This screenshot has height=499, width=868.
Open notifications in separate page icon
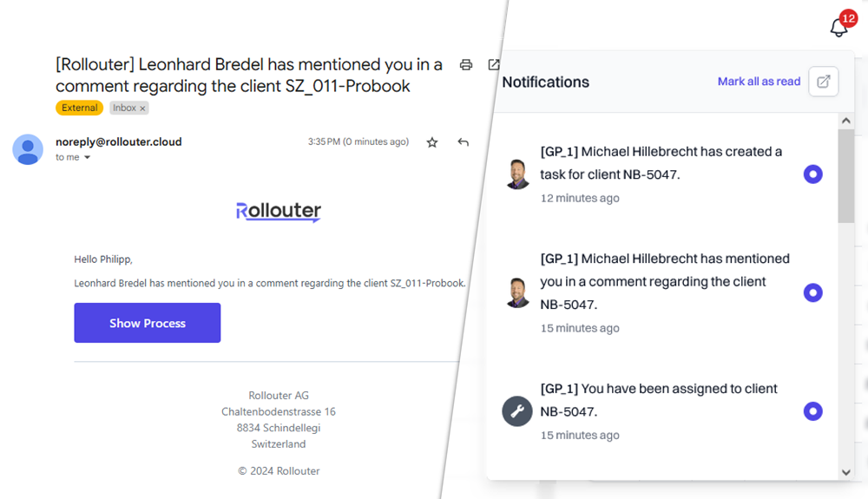(x=823, y=82)
